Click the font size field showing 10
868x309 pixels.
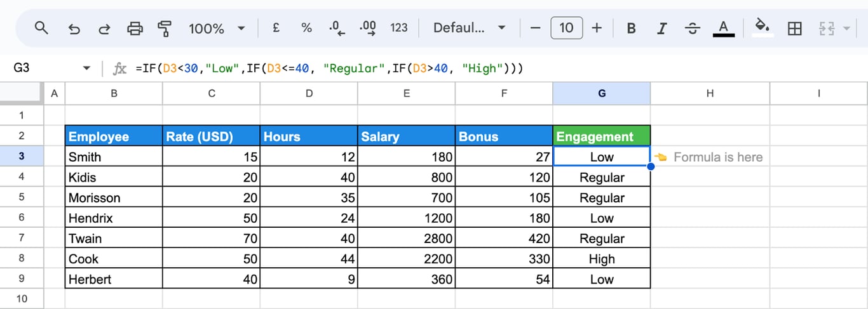(x=566, y=28)
